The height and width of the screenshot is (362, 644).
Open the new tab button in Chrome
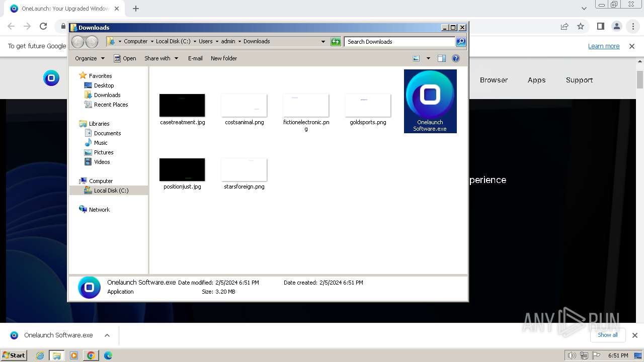pyautogui.click(x=136, y=9)
